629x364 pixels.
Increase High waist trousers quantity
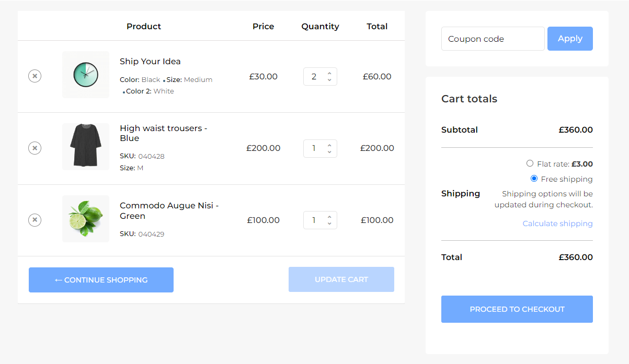coord(329,145)
